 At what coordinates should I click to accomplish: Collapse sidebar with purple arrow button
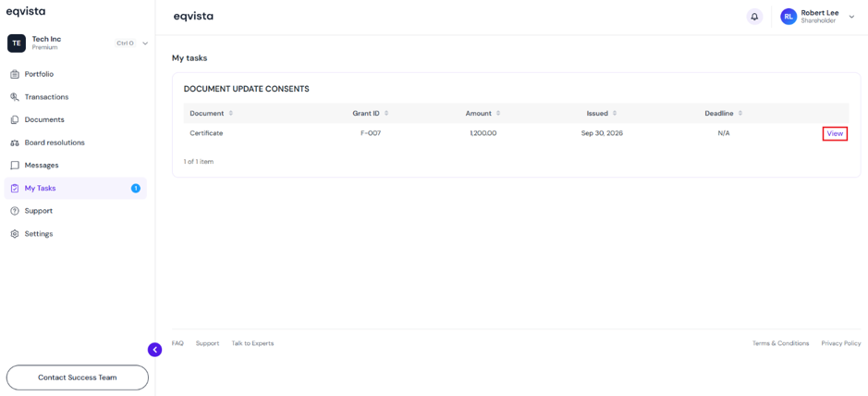(155, 350)
